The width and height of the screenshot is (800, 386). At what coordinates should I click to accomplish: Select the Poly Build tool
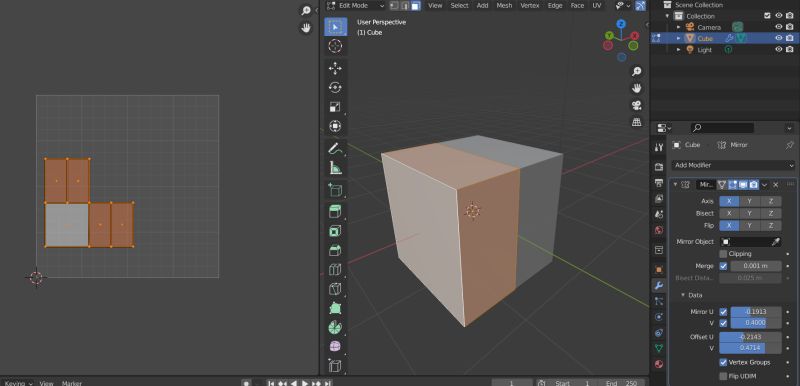335,308
